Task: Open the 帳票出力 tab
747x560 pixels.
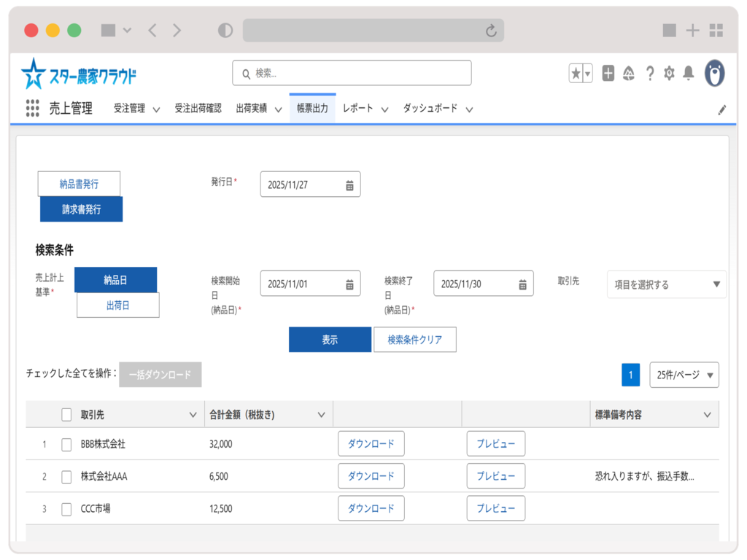Action: [312, 109]
